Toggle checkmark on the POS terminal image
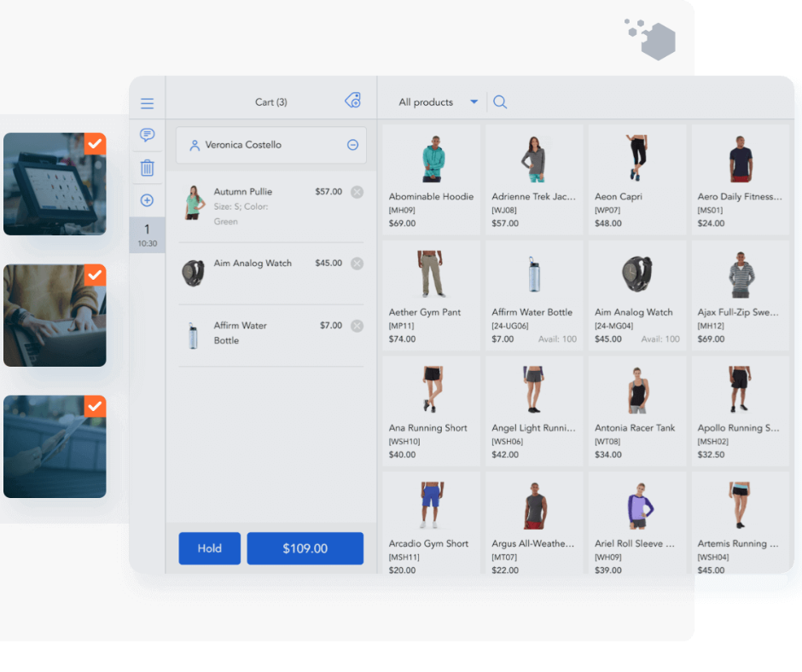 pyautogui.click(x=96, y=142)
